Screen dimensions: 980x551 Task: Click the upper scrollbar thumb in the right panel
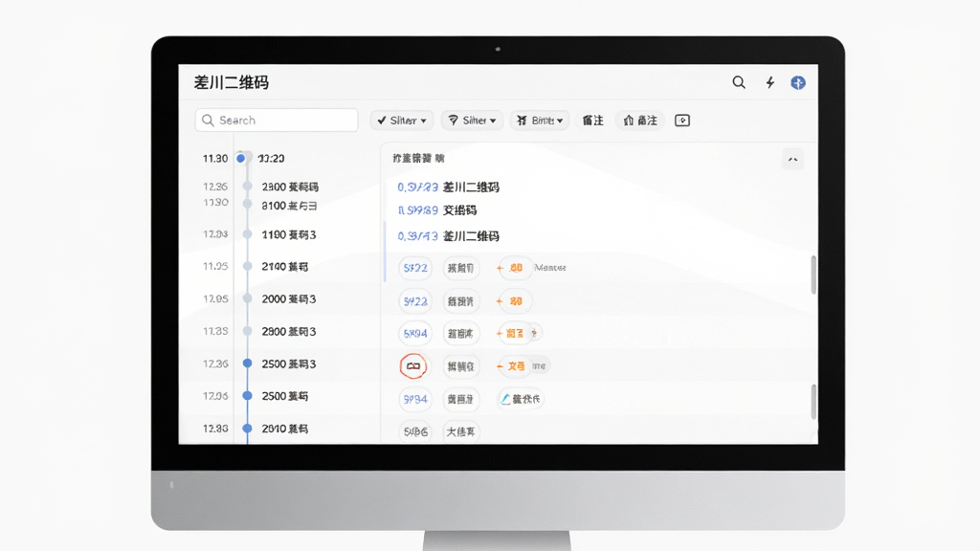[813, 275]
